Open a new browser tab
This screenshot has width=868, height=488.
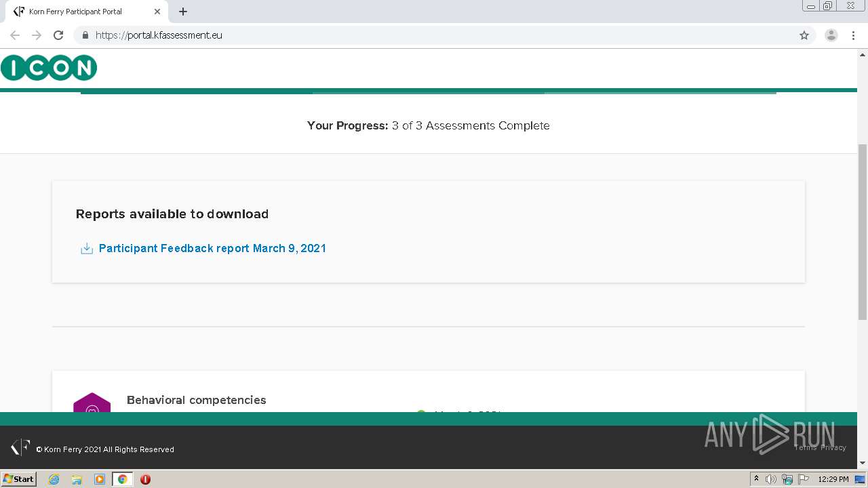(x=183, y=12)
